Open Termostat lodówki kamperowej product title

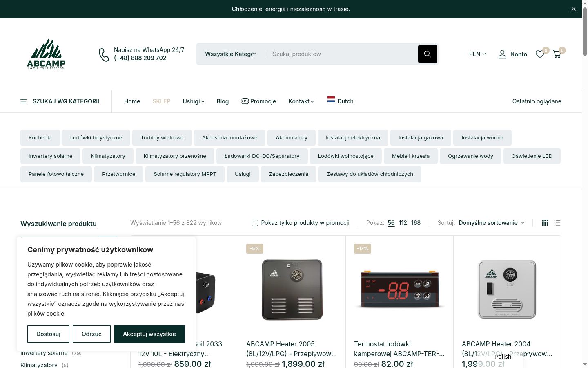[399, 349]
